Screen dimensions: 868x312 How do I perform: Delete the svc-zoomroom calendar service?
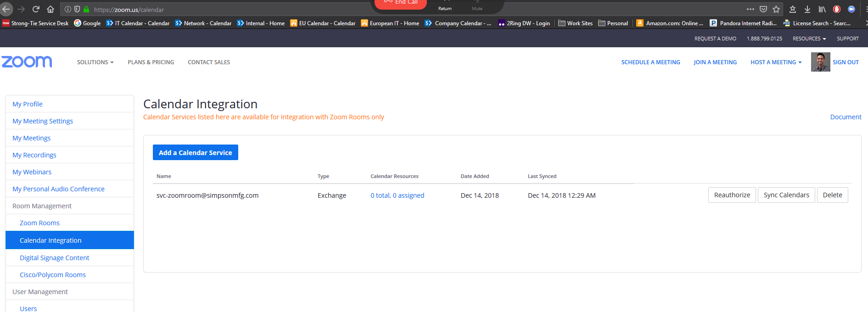point(832,195)
